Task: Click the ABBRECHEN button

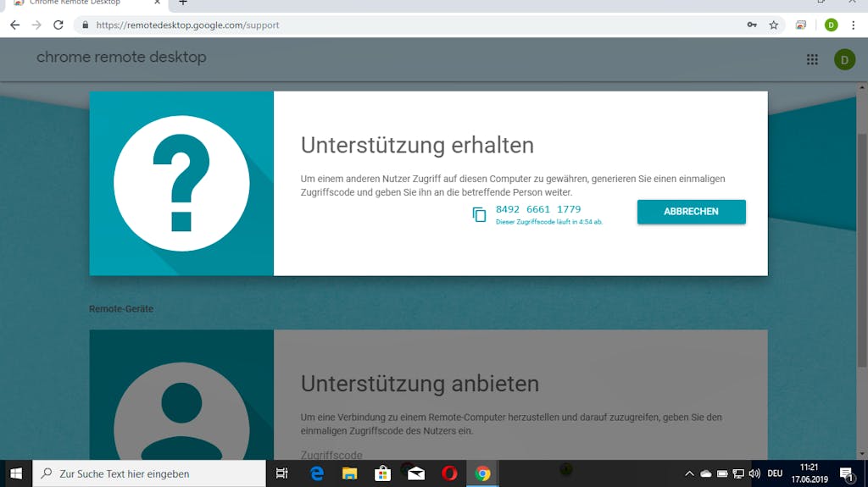Action: [691, 212]
